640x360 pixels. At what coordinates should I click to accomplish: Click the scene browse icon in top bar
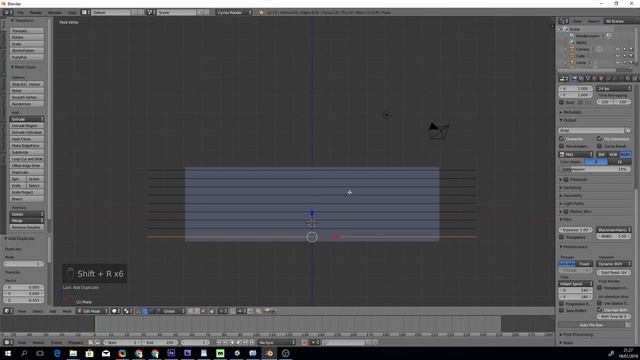tap(151, 12)
